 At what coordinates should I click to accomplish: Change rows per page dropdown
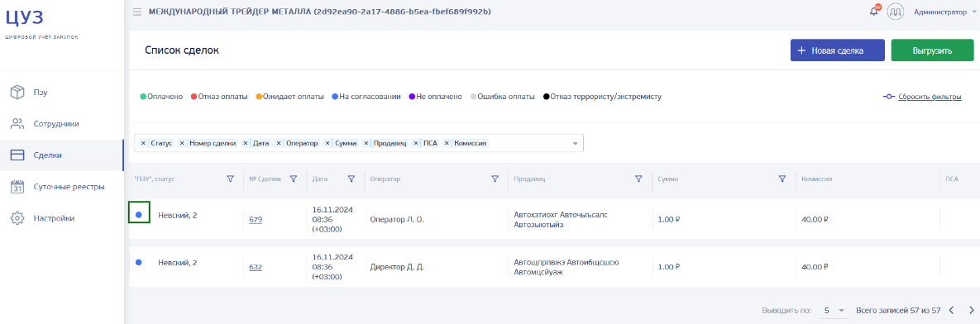click(834, 310)
